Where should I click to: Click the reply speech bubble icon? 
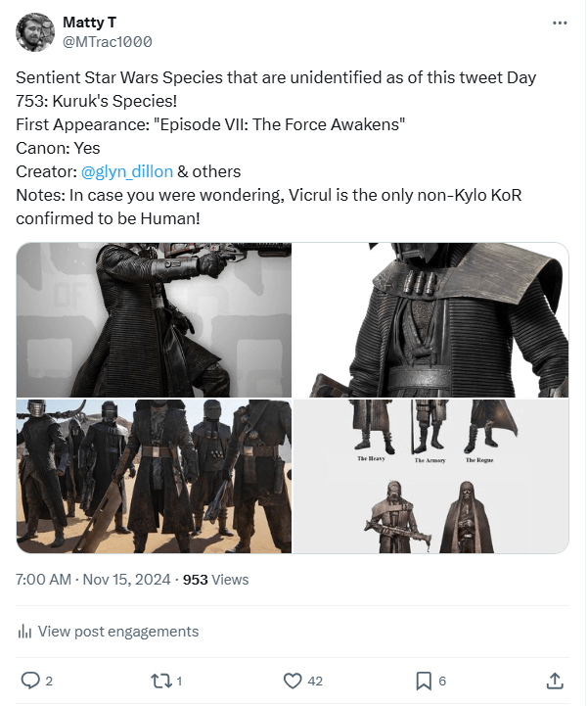[30, 680]
